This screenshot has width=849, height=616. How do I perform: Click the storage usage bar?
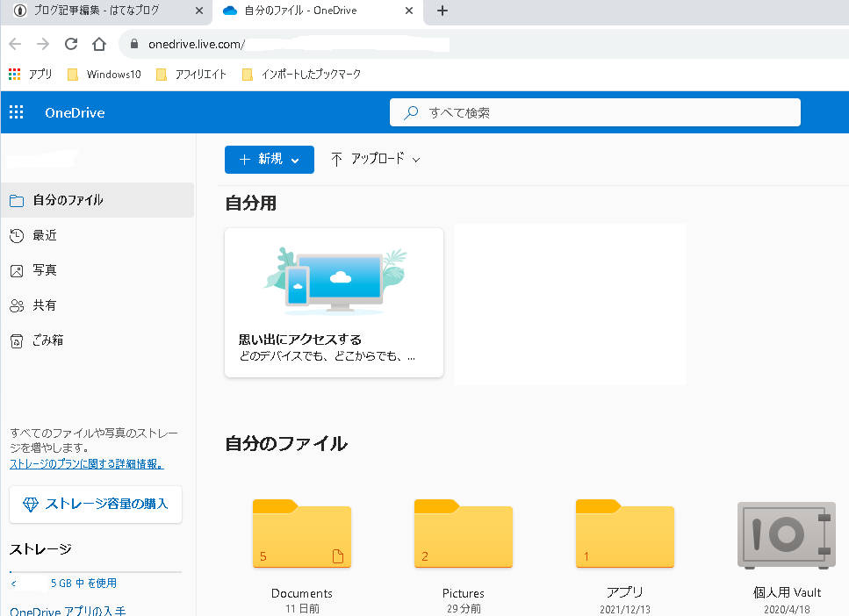[96, 571]
